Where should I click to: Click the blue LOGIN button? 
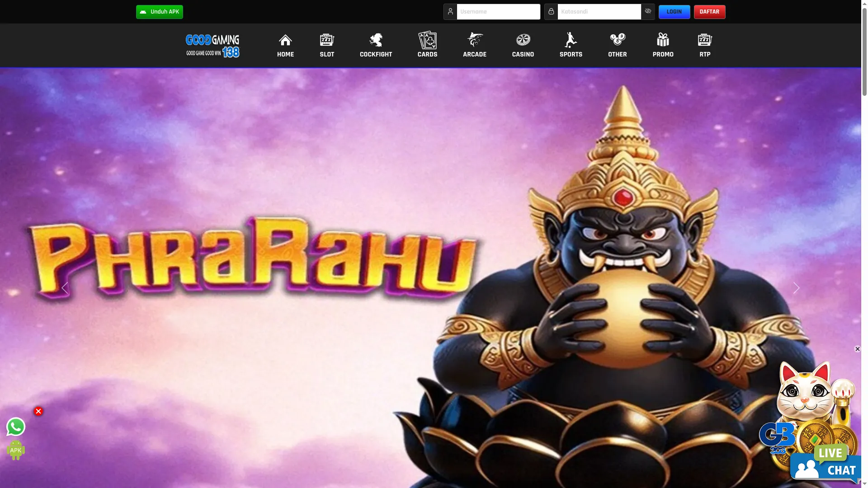coord(674,12)
